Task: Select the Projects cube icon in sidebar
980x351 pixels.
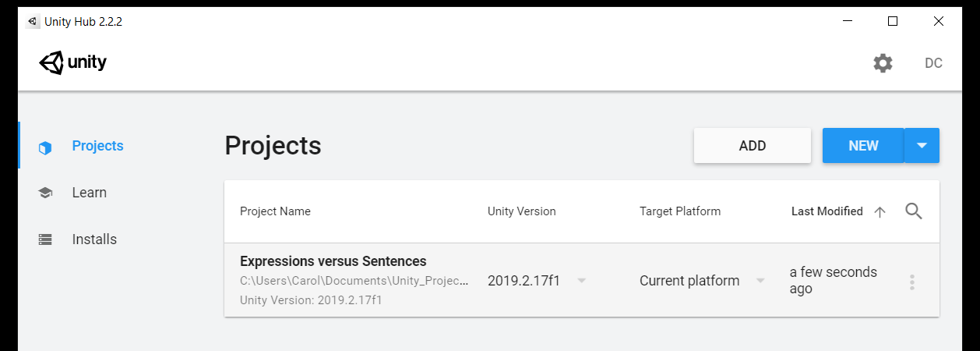Action: pyautogui.click(x=45, y=147)
